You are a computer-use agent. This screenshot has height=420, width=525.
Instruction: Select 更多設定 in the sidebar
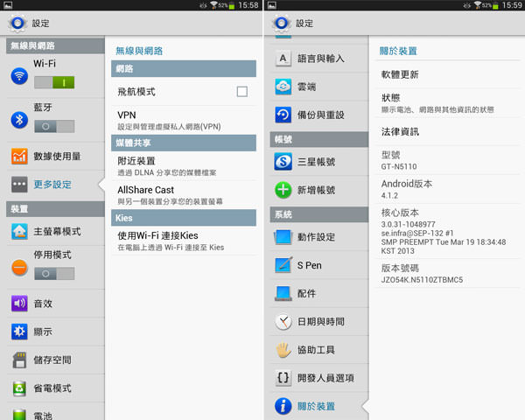click(52, 185)
